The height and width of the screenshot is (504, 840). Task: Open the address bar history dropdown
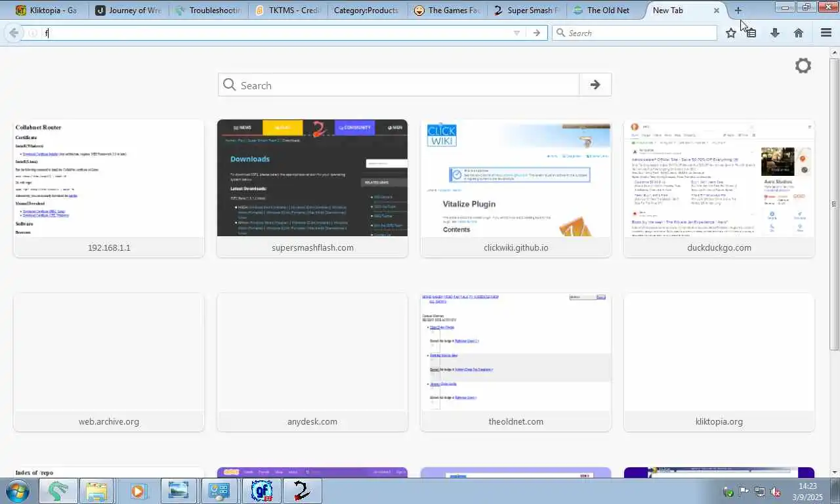pyautogui.click(x=516, y=33)
